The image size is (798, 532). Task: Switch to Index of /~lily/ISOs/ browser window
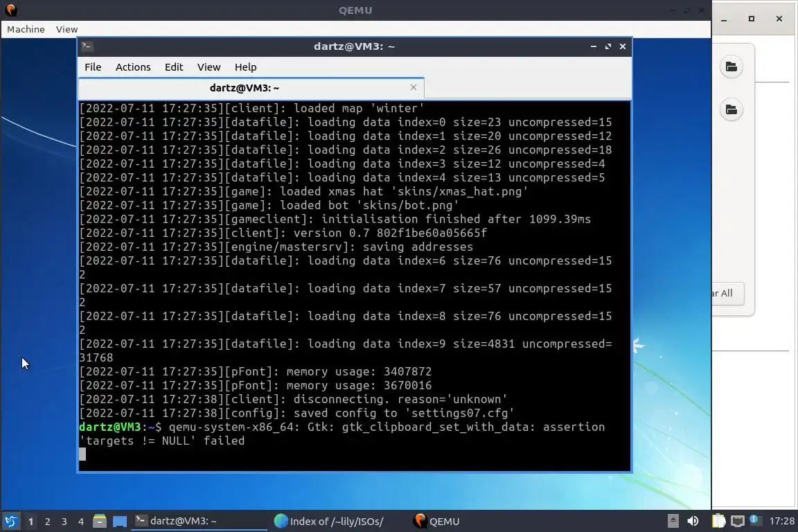(x=329, y=521)
